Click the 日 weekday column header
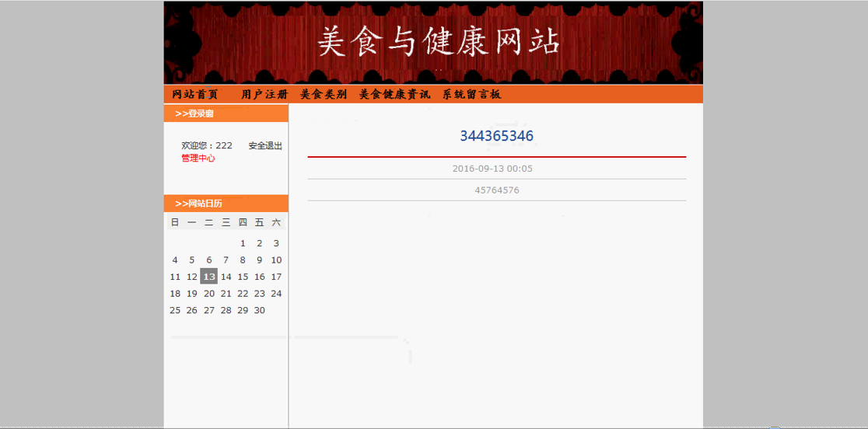The width and height of the screenshot is (868, 429). (175, 222)
